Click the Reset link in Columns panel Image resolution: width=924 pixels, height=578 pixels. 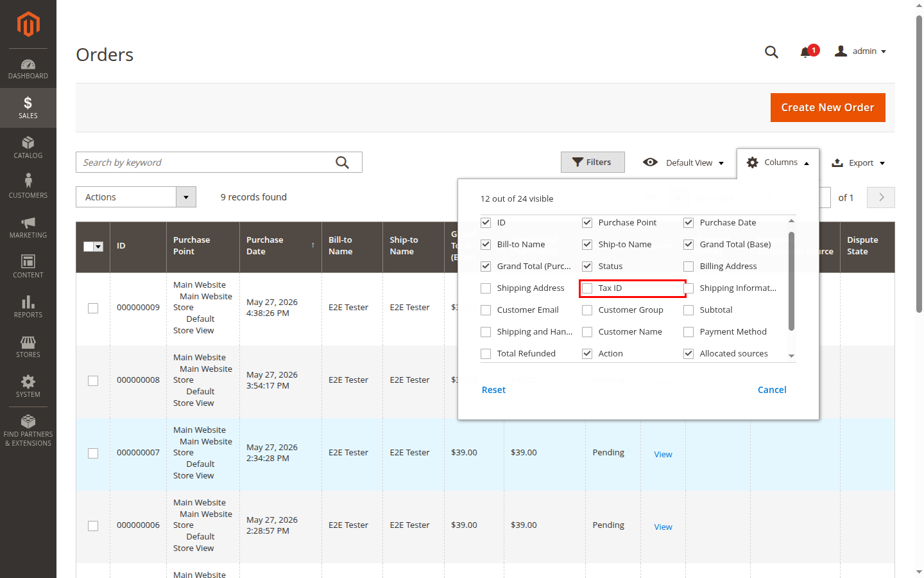coord(493,390)
